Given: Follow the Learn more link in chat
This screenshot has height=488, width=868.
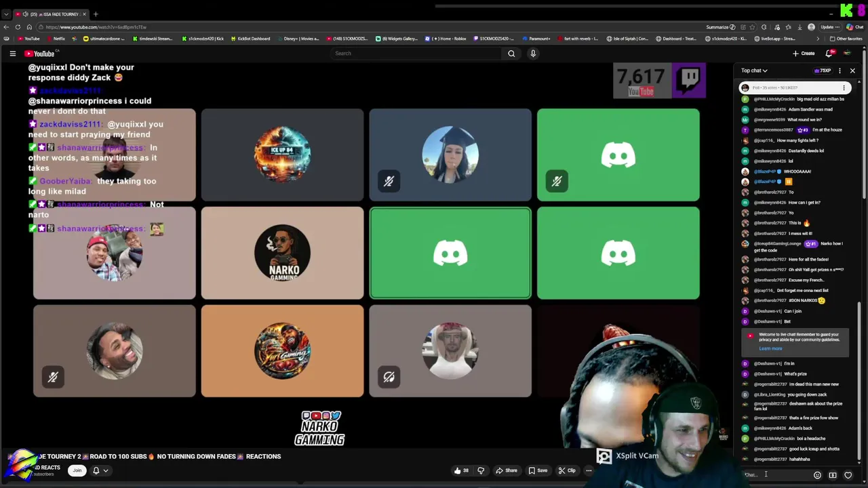Looking at the screenshot, I should pyautogui.click(x=770, y=348).
